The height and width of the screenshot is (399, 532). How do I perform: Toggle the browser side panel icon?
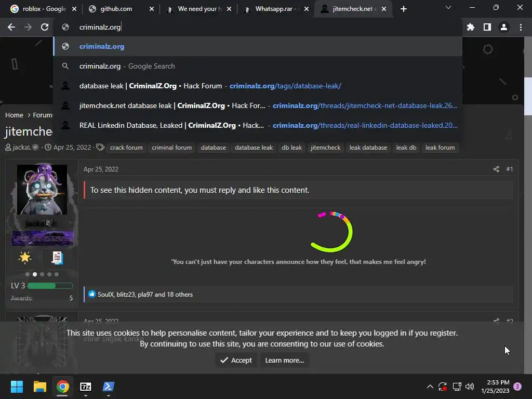[x=487, y=27]
